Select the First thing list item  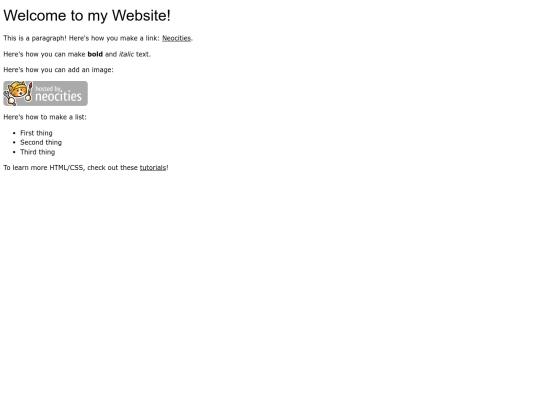click(36, 133)
